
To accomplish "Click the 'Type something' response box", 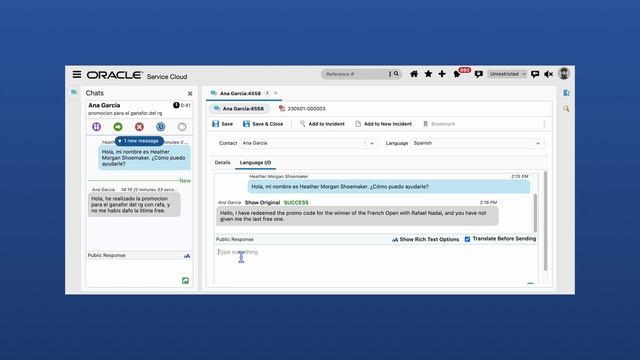I will click(376, 263).
